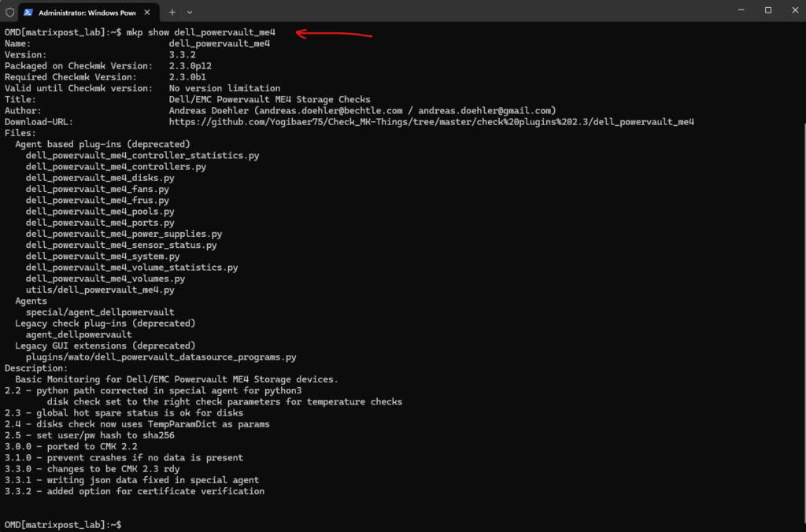
Task: Click the special/agent_dellpowervault entry
Action: coord(100,312)
